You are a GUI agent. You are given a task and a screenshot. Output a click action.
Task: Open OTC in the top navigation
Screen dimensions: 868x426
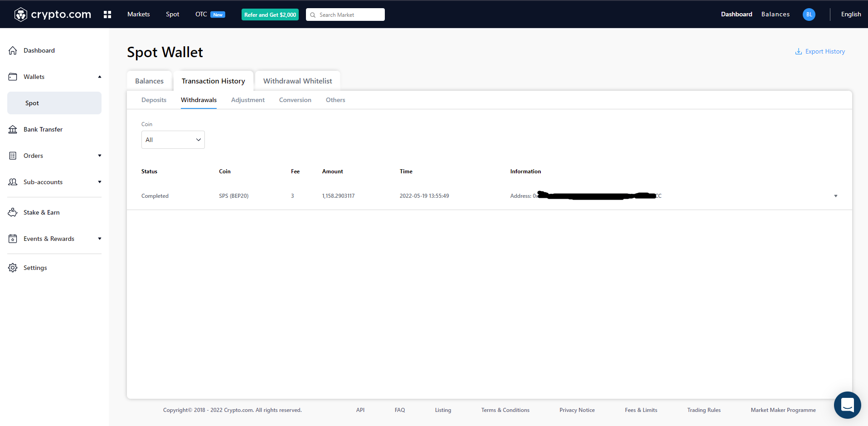pyautogui.click(x=201, y=15)
